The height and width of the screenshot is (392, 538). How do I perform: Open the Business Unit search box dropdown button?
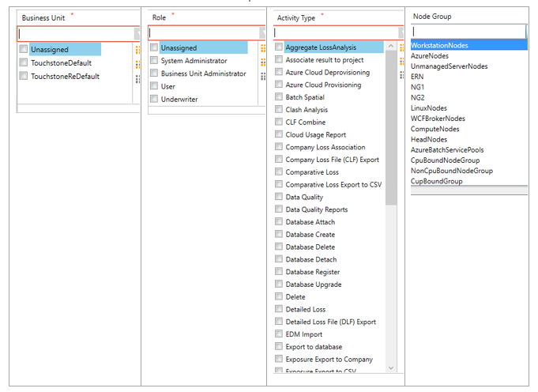coord(137,33)
